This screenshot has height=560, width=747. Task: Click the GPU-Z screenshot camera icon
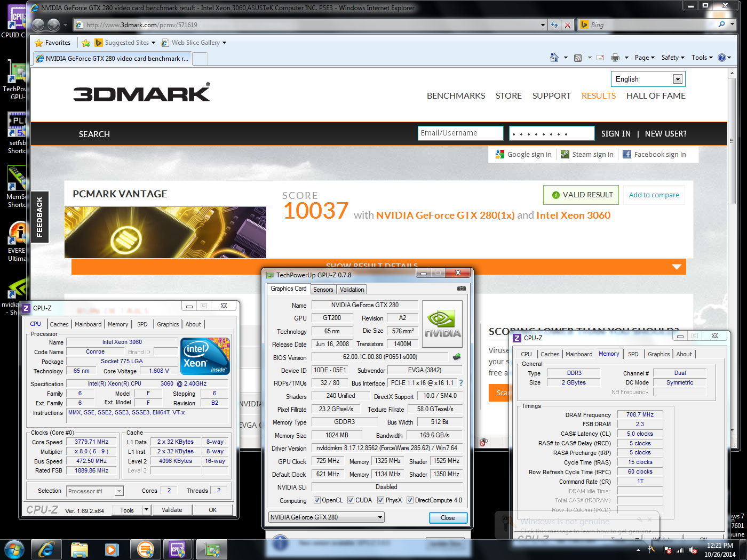pyautogui.click(x=462, y=289)
